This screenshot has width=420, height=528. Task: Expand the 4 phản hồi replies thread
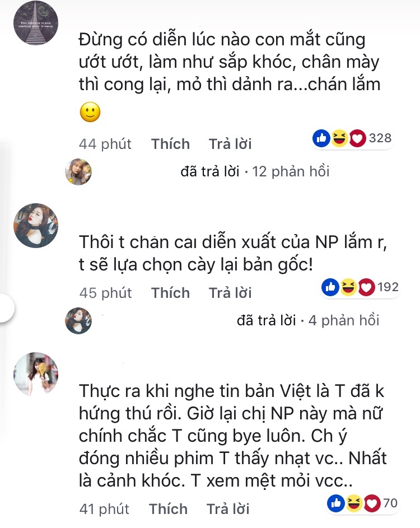(x=344, y=321)
